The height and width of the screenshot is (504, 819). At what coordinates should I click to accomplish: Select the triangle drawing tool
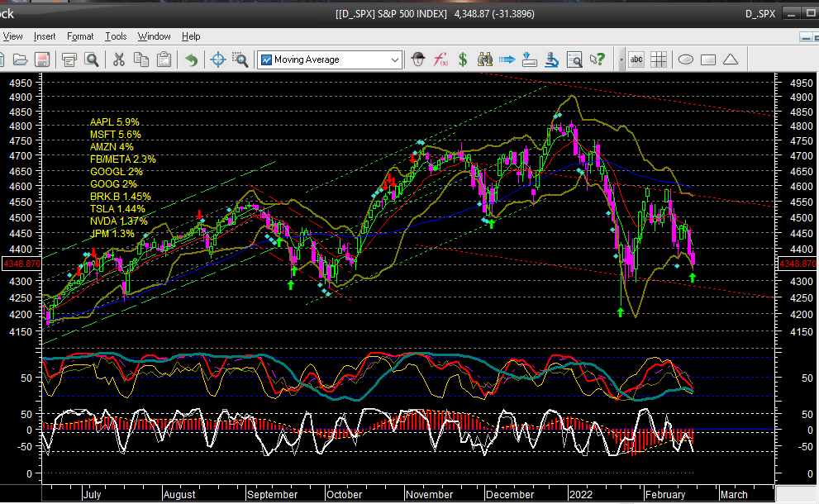pos(730,59)
